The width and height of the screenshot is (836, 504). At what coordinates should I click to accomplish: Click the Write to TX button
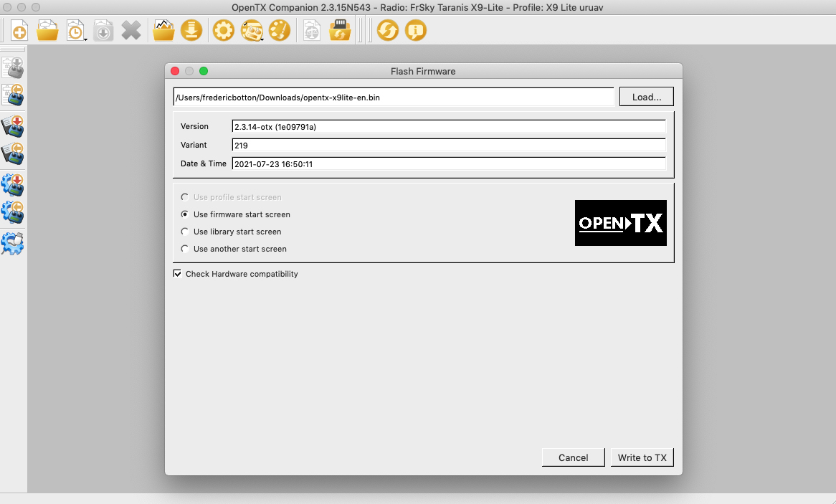pos(642,457)
